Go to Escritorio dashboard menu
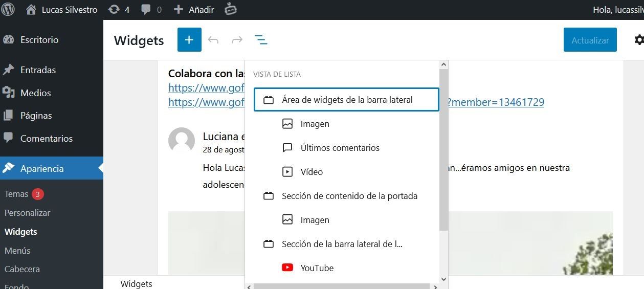The width and height of the screenshot is (644, 289). [52, 39]
